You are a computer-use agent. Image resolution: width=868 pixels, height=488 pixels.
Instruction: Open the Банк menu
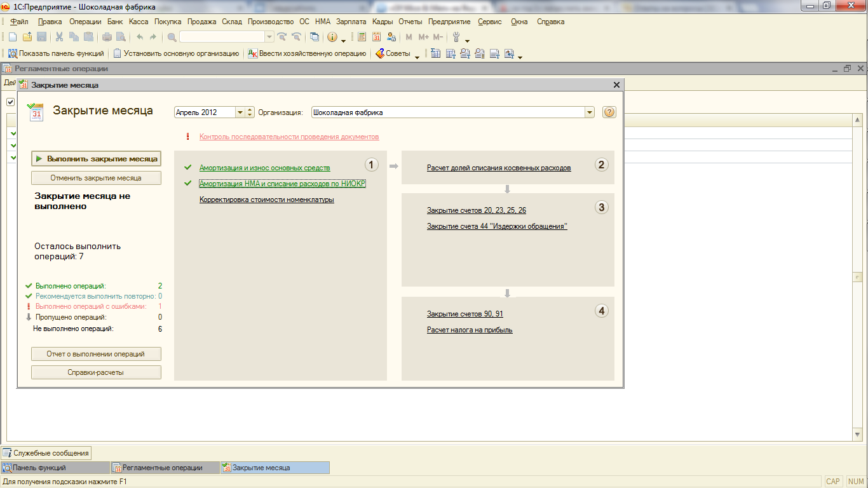coord(115,22)
